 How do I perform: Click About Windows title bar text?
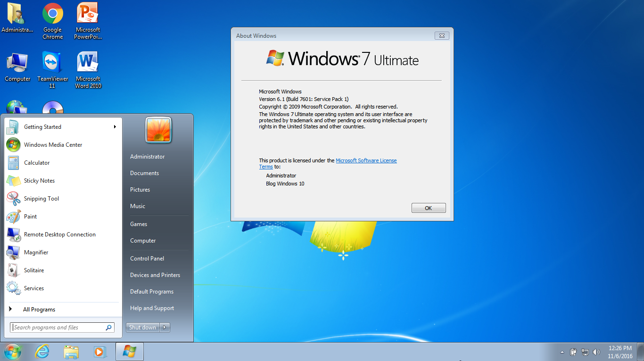click(x=256, y=36)
